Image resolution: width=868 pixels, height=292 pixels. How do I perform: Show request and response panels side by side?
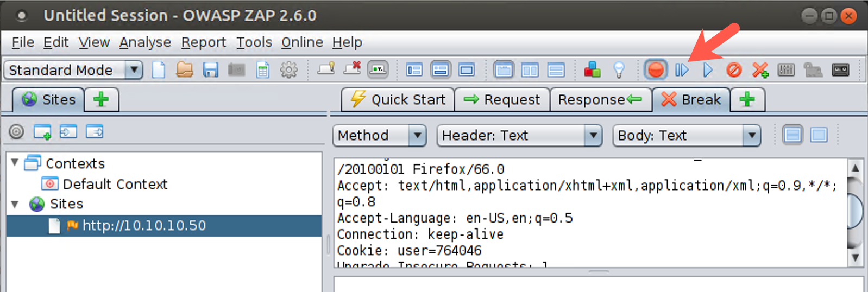(530, 70)
